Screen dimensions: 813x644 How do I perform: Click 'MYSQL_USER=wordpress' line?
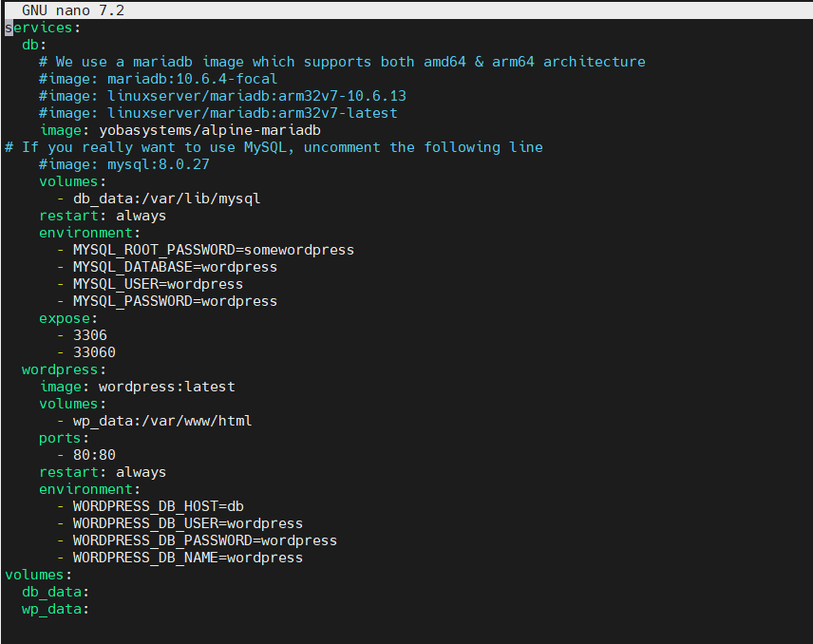[x=159, y=284]
